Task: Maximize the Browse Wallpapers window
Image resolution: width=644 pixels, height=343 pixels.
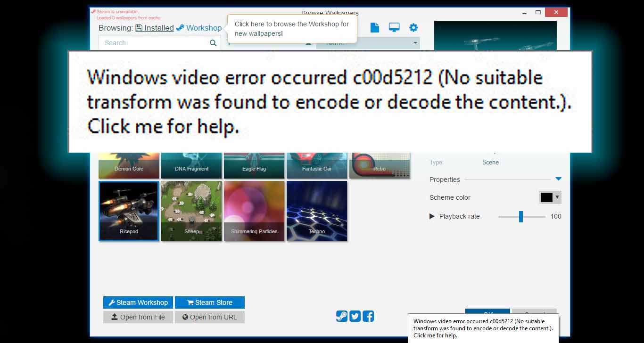Action: (538, 12)
